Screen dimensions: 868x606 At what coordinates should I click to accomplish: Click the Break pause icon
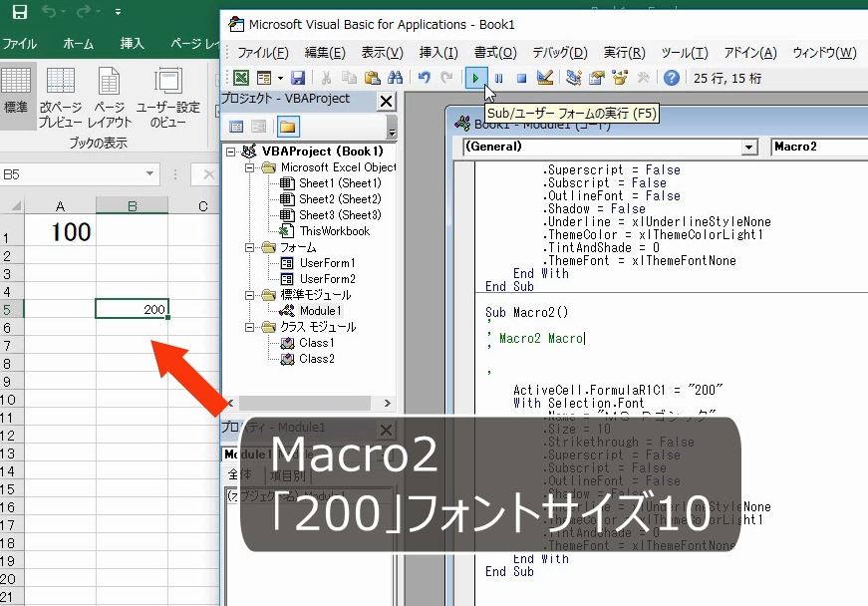tap(498, 78)
